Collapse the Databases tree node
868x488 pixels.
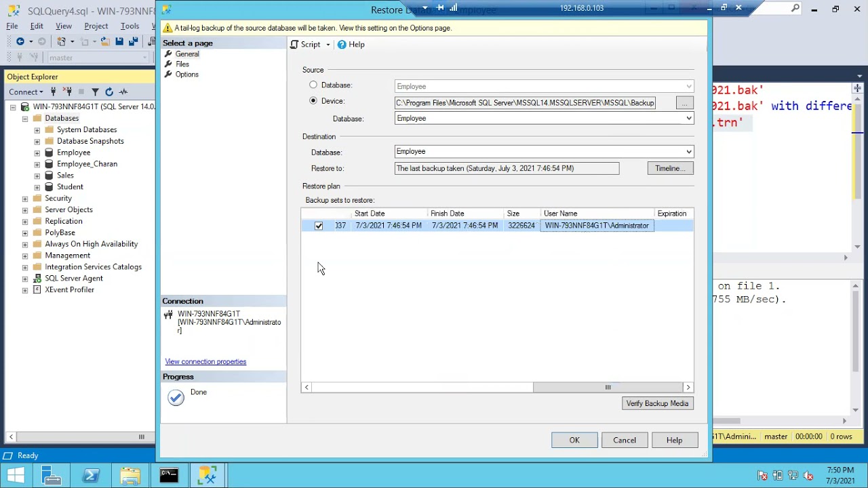point(25,119)
